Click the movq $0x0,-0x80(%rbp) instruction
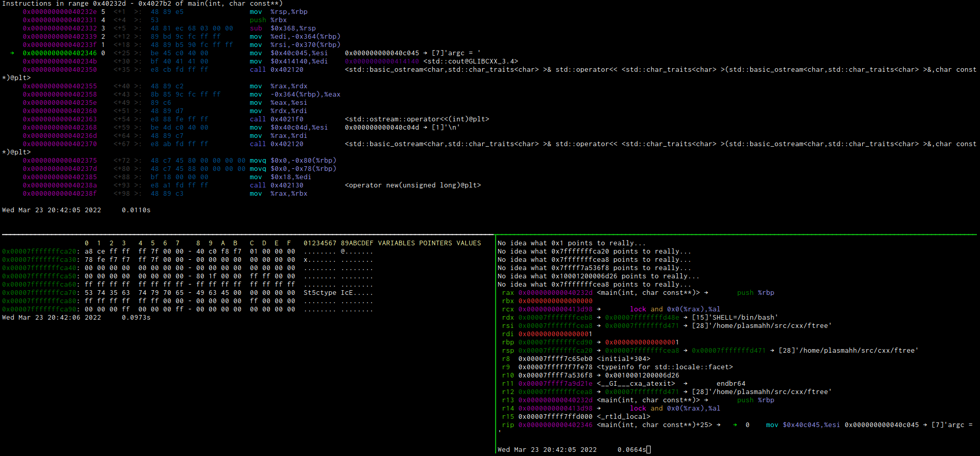This screenshot has height=456, width=980. tap(293, 161)
